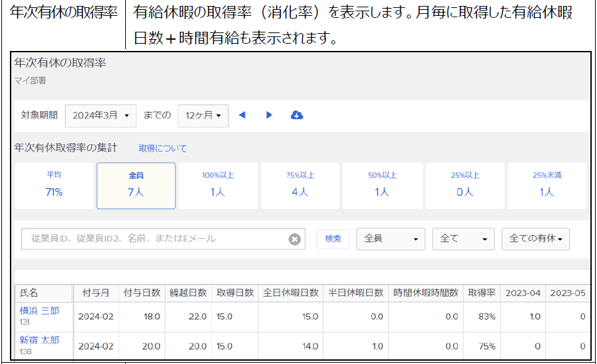
Task: Select the 平均 71% summary card
Action: 54,185
